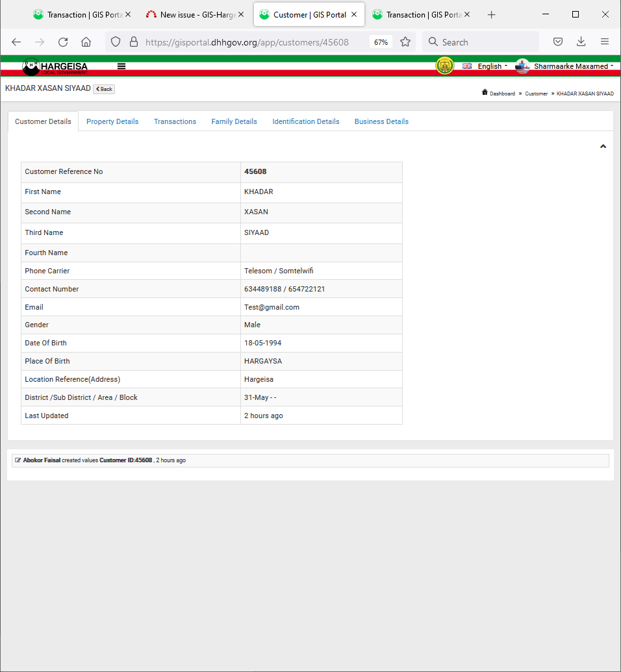Click the Dashboard home icon in breadcrumb
The height and width of the screenshot is (672, 621).
pyautogui.click(x=485, y=92)
